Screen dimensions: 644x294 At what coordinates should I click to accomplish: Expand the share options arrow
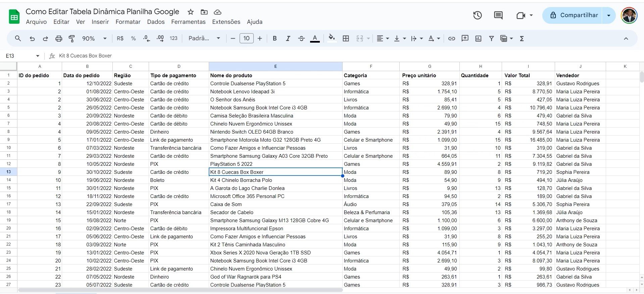point(609,15)
